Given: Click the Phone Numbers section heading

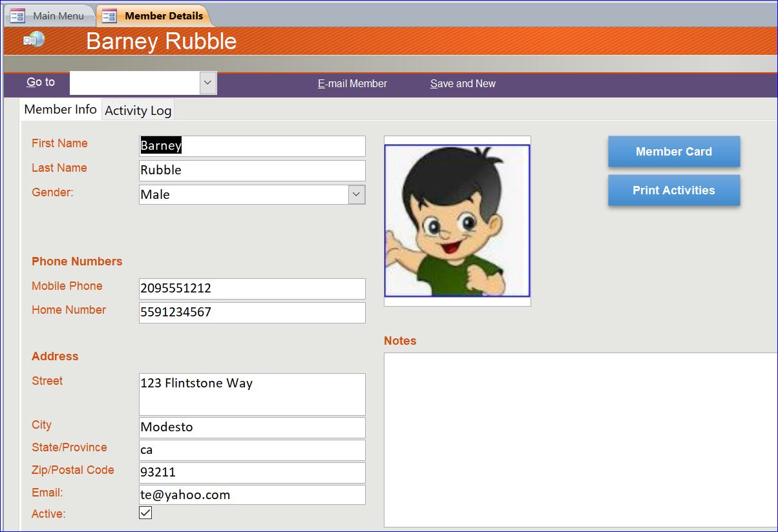Looking at the screenshot, I should point(77,261).
